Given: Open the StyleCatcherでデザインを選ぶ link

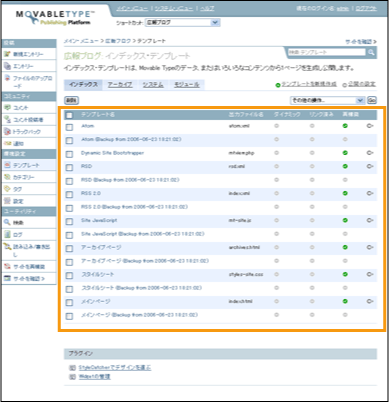Looking at the screenshot, I should [x=115, y=368].
